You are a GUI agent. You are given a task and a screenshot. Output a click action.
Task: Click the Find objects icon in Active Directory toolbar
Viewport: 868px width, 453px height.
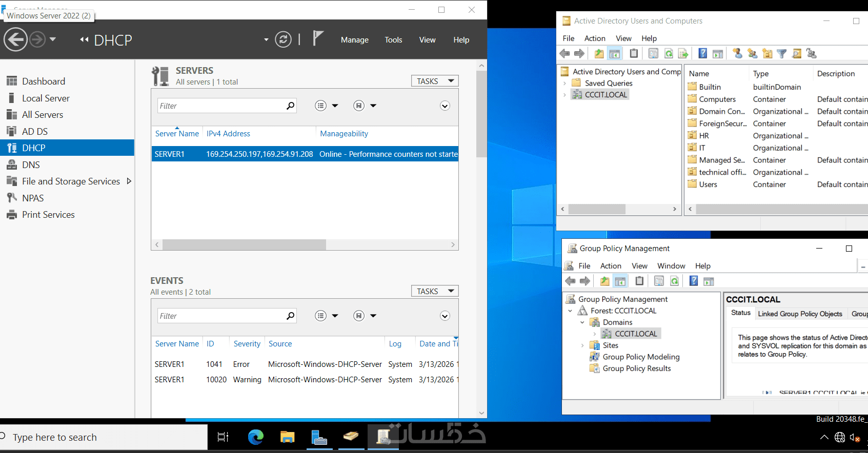coord(797,53)
